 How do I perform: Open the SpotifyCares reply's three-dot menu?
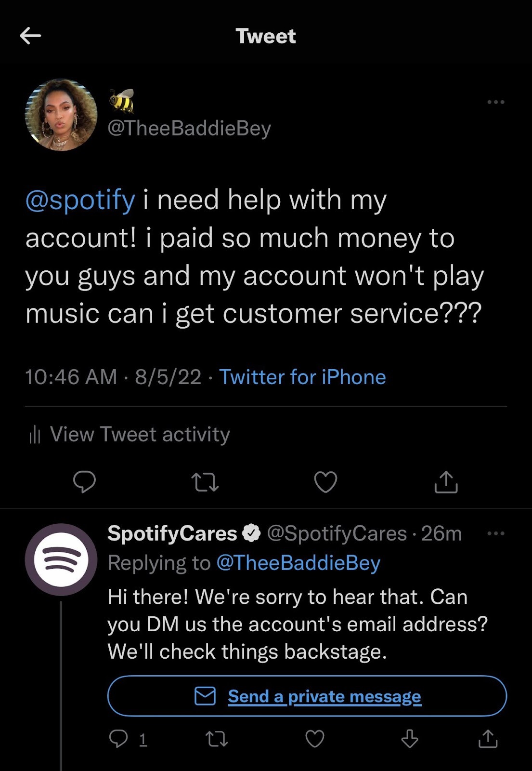pyautogui.click(x=496, y=533)
